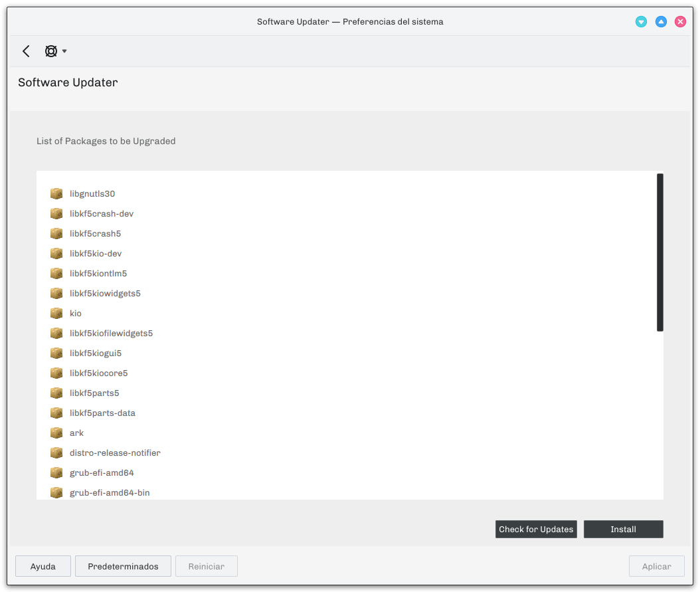Expand the dropdown arrow beside the lifebuoy icon

click(x=64, y=51)
